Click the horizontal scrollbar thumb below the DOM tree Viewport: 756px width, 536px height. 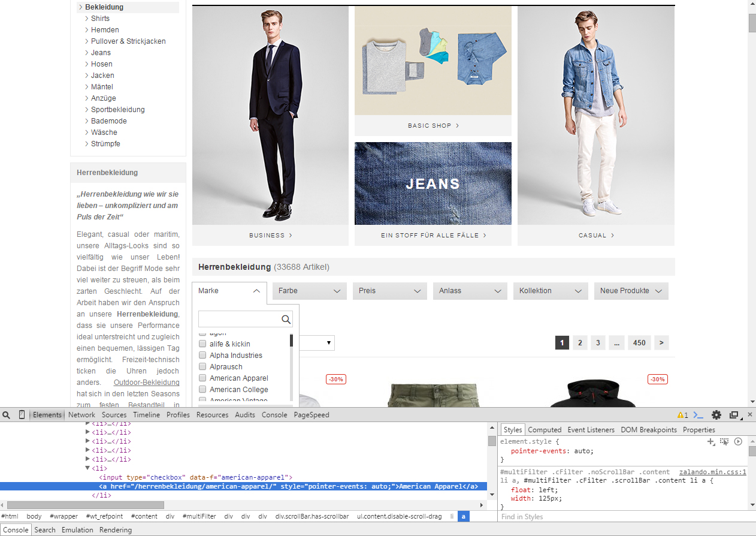tap(85, 505)
